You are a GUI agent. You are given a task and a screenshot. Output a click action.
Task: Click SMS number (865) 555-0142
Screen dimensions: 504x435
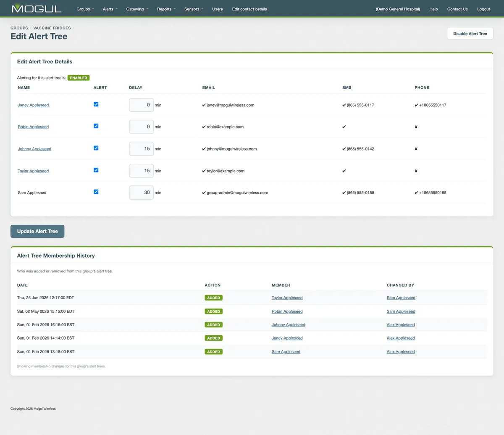coord(360,149)
